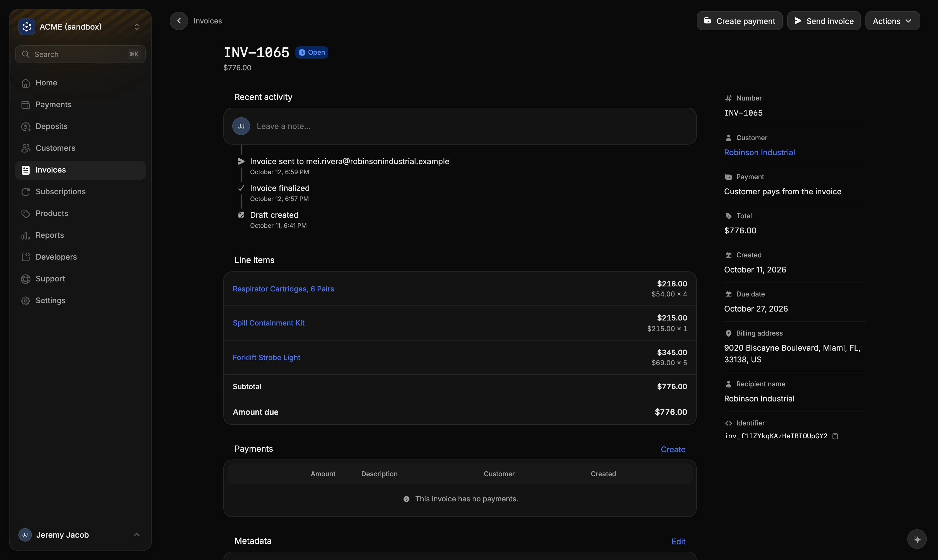Click the Reports chart icon in the sidebar
Screen dimensions: 938x560
point(26,235)
